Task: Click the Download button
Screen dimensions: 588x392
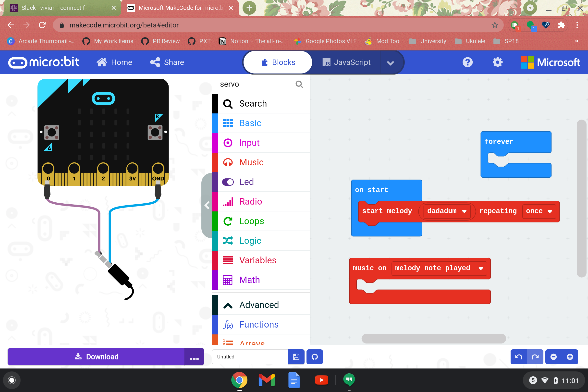Action: 96,357
